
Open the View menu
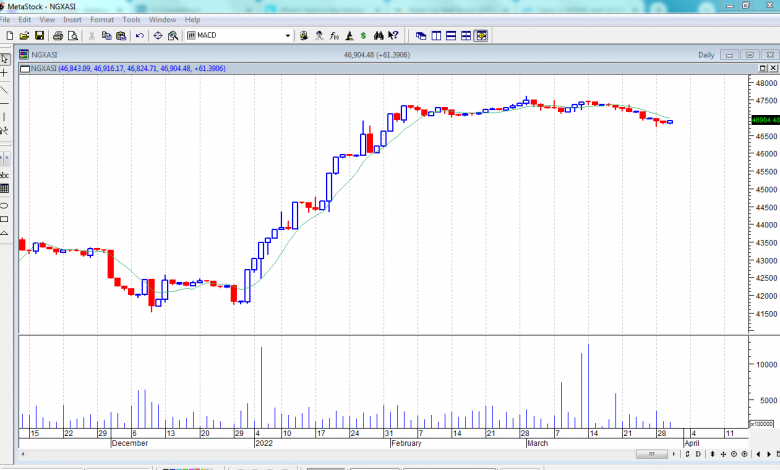(x=47, y=19)
